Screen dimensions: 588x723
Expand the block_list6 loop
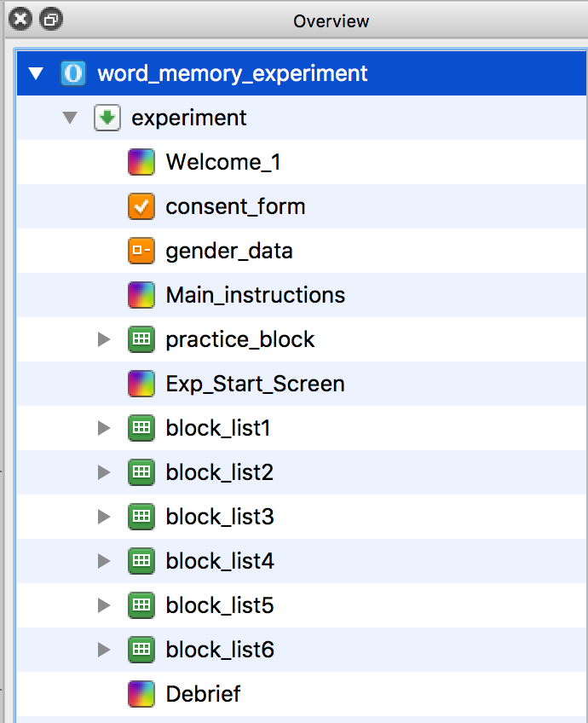104,650
